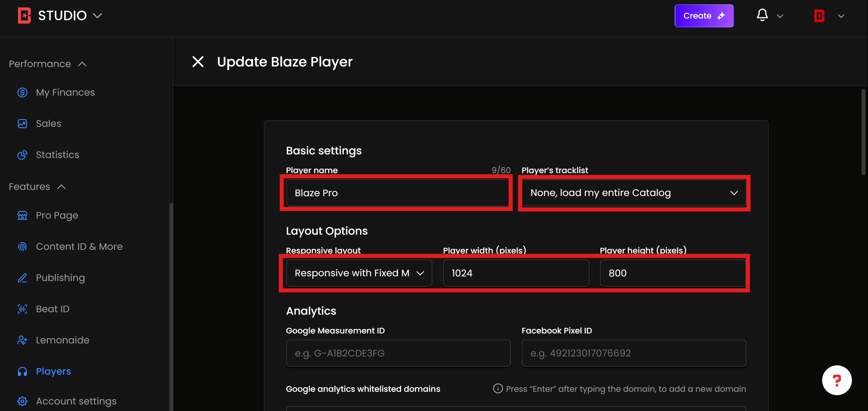Click the Statistics pie chart icon
Image resolution: width=868 pixels, height=411 pixels.
pos(22,155)
